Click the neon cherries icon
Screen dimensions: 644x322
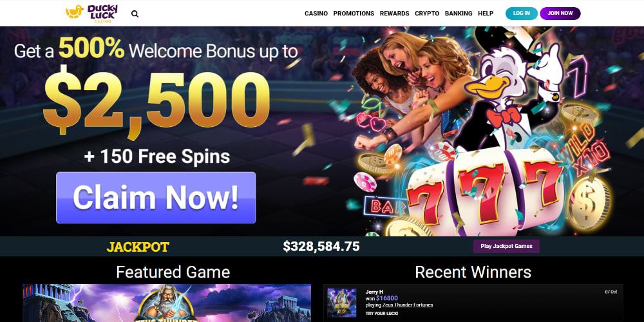(371, 115)
